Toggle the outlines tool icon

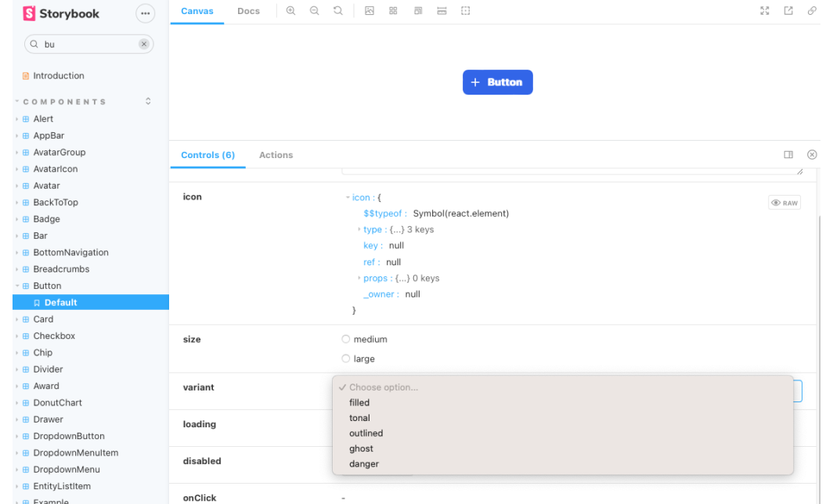(466, 11)
